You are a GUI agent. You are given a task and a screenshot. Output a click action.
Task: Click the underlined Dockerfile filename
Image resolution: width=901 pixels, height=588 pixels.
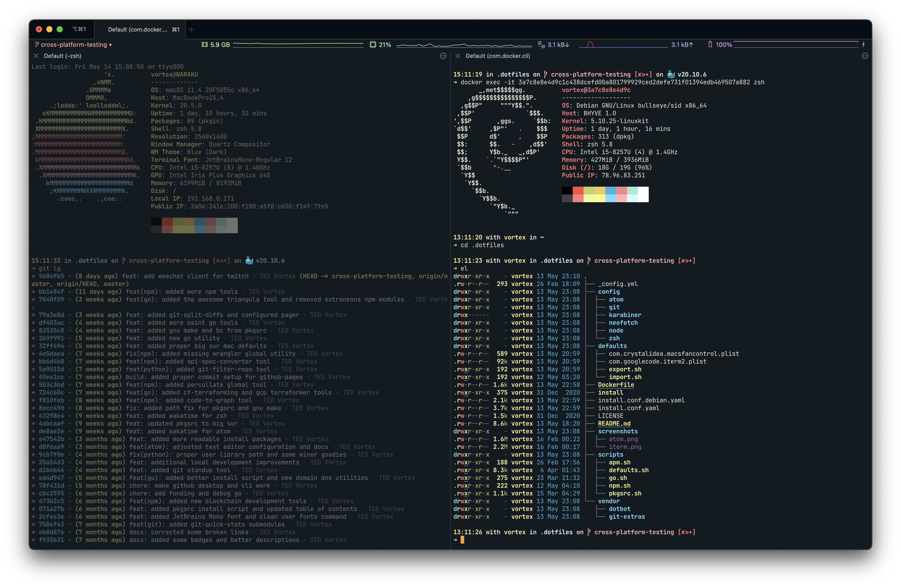(x=616, y=385)
